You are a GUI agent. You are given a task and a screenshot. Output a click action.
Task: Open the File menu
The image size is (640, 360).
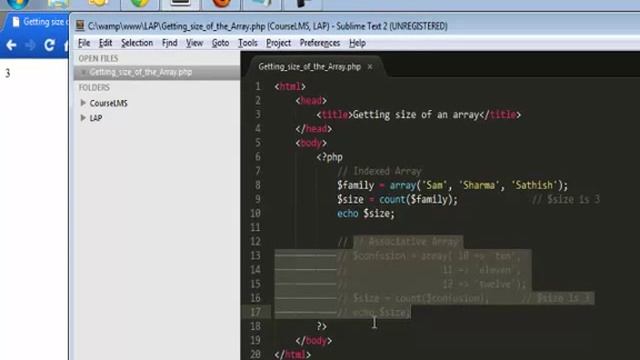pyautogui.click(x=84, y=43)
